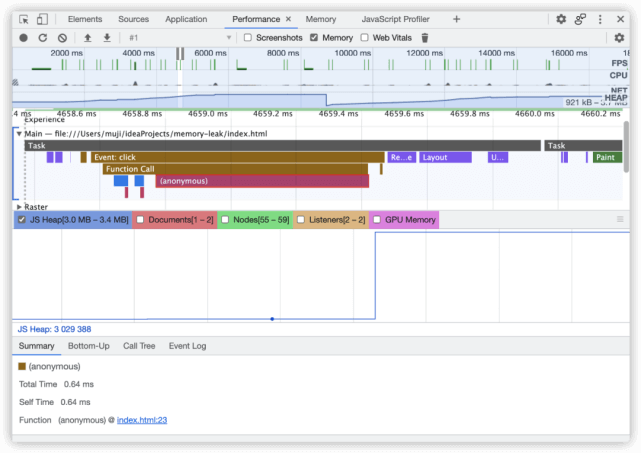Open the three-dot customize menu
Screen dimensions: 641x453
600,19
